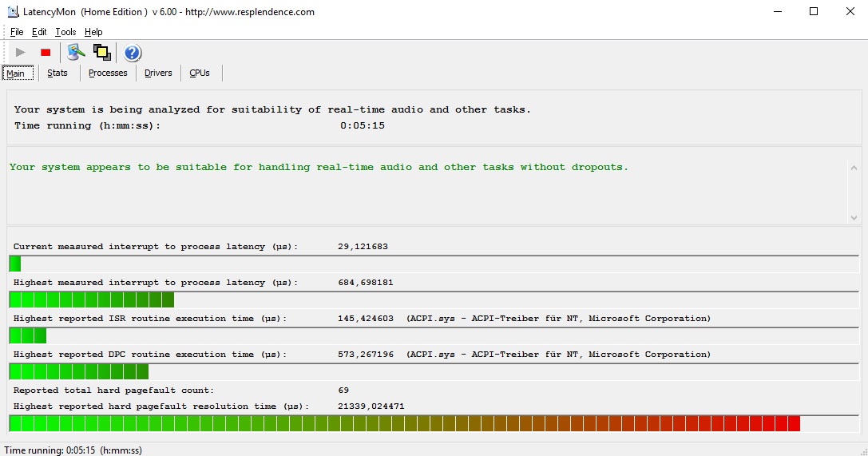Click the 'Current measured interrupt to process latency' label
Screen dimensions: 868x456
[156, 247]
